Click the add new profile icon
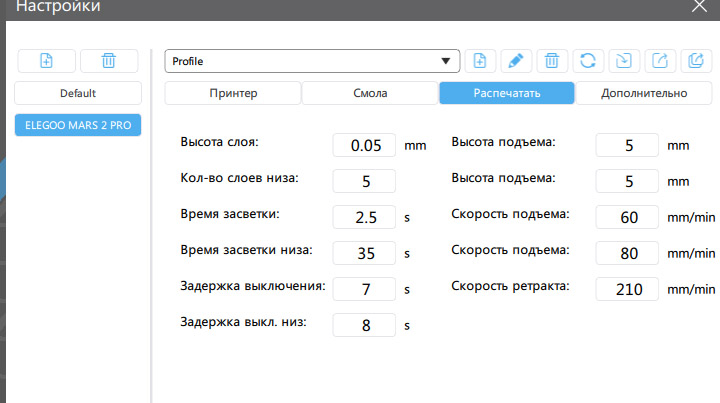This screenshot has width=720, height=403. (480, 61)
